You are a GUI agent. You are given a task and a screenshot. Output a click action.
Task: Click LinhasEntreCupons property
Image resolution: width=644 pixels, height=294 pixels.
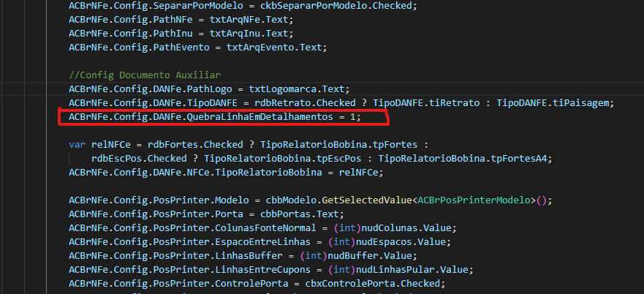pos(263,269)
